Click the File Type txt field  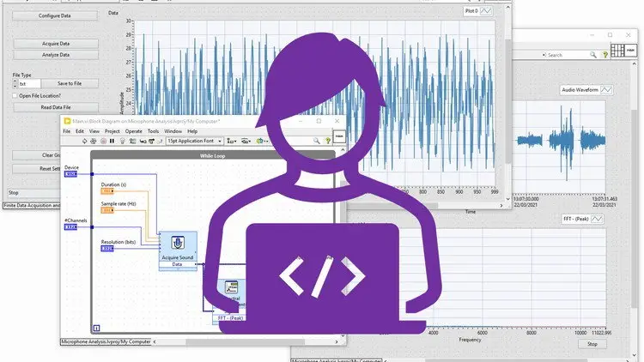click(x=29, y=84)
